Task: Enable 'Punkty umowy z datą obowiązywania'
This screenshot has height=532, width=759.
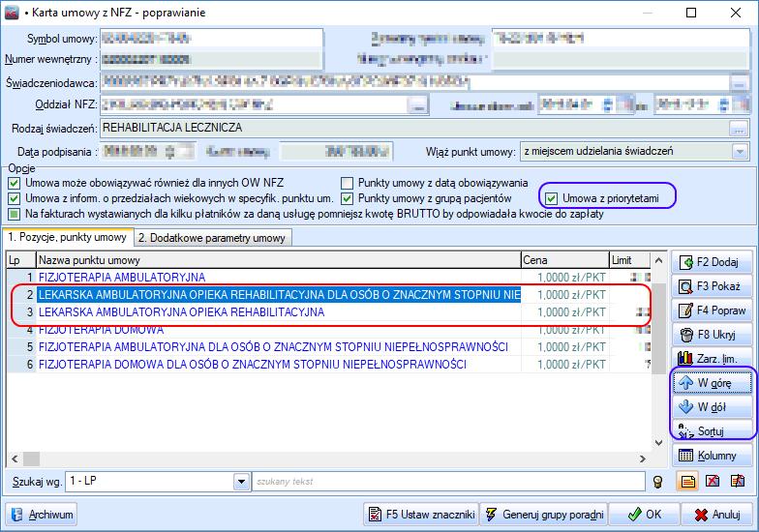Action: pyautogui.click(x=347, y=184)
